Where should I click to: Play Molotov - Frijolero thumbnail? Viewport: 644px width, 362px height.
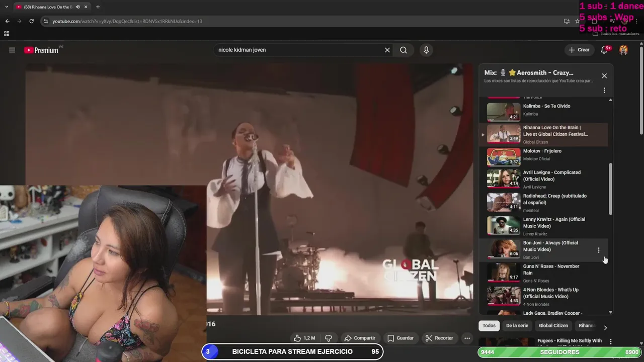pos(504,157)
